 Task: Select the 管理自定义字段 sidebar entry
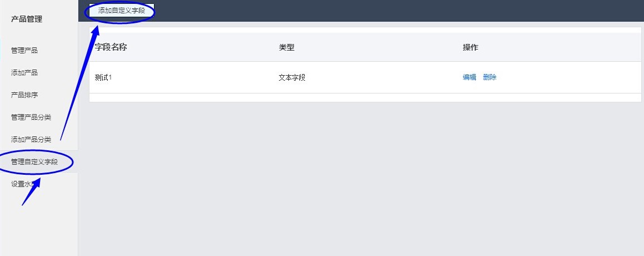[x=34, y=162]
